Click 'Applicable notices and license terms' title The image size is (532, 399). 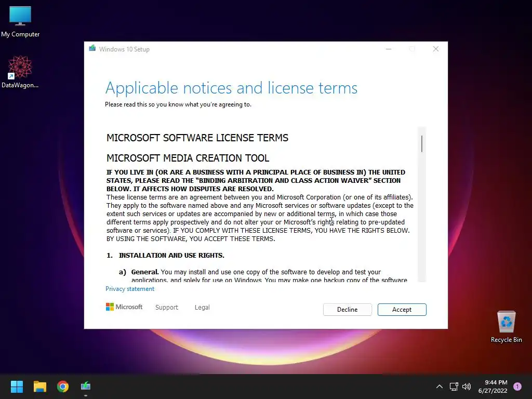point(231,88)
